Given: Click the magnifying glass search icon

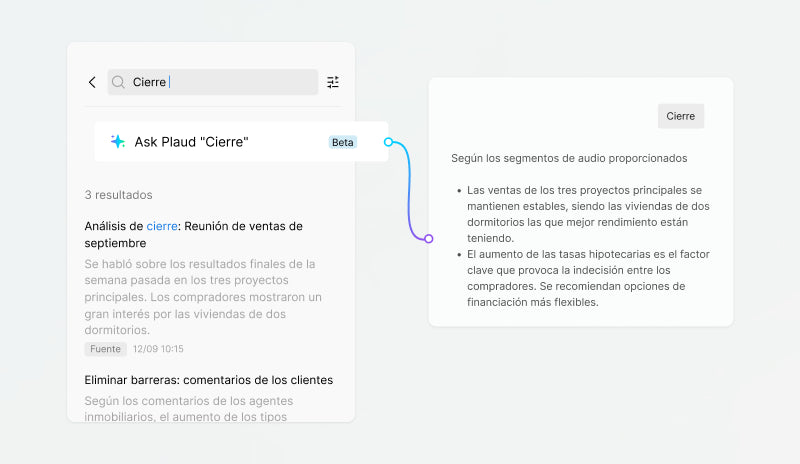Looking at the screenshot, I should (119, 82).
